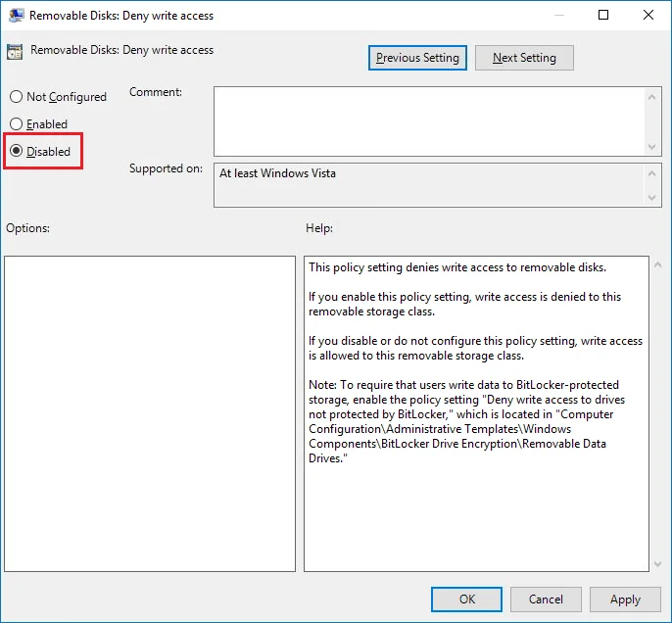
Task: Cancel the policy dialog
Action: tap(546, 599)
